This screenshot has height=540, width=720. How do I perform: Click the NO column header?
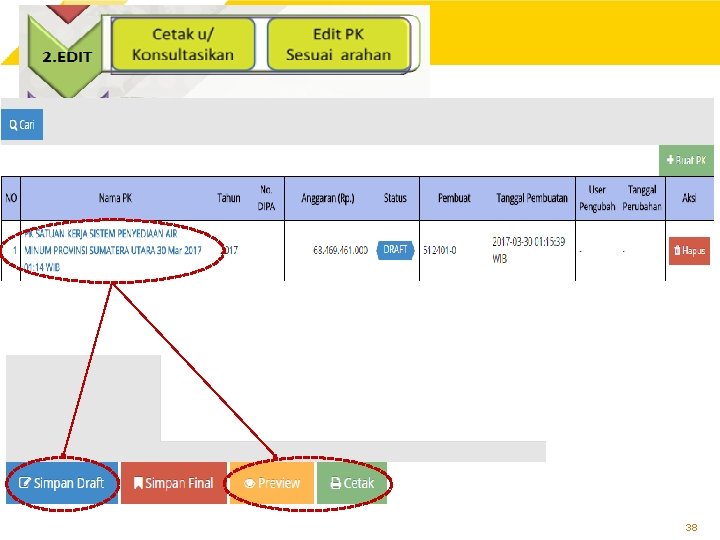tap(11, 198)
